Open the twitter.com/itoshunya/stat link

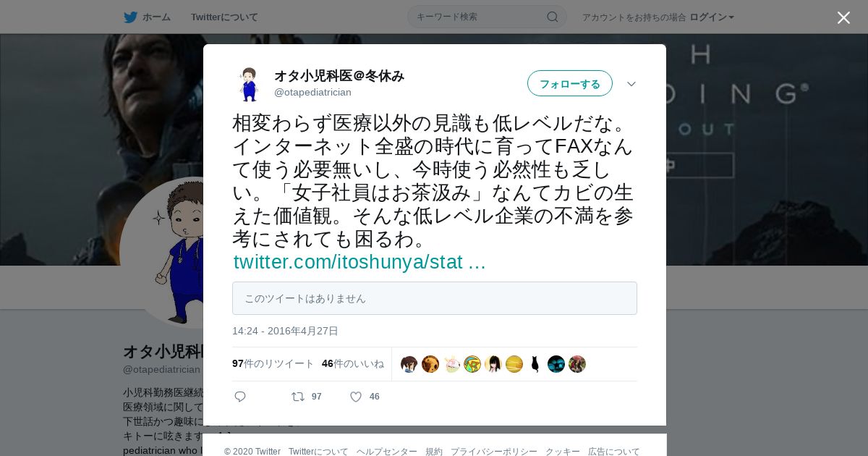pos(359,262)
